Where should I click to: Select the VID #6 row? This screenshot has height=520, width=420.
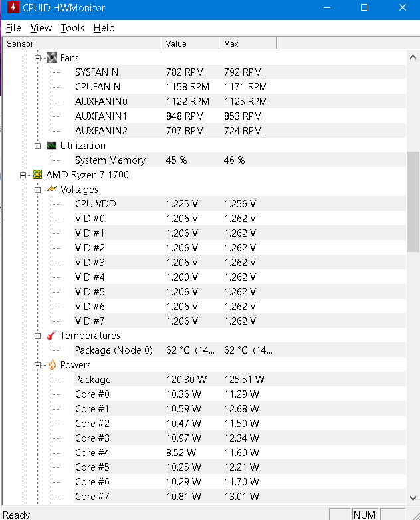[240, 306]
